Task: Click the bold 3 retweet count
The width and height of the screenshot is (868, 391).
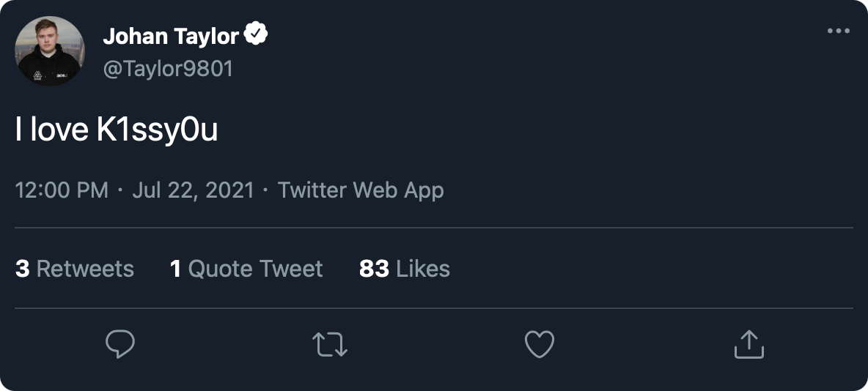Action: pos(22,269)
